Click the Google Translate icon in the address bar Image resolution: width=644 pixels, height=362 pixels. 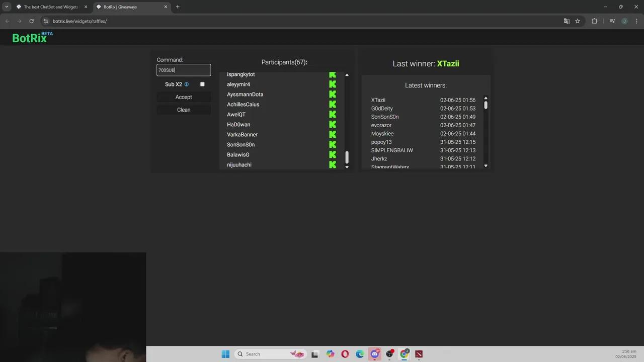coord(567,21)
